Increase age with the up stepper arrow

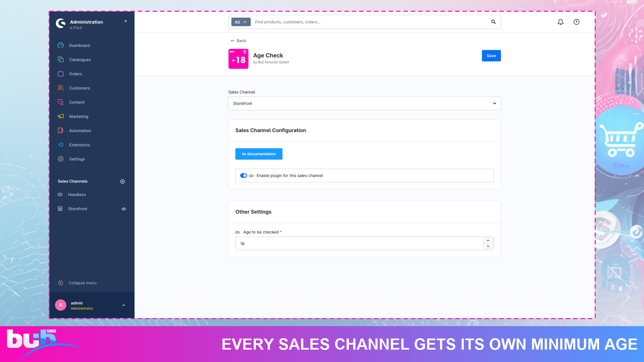(488, 241)
